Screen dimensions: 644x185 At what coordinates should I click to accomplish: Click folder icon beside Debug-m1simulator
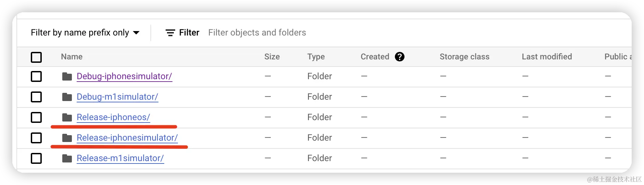[x=67, y=97]
